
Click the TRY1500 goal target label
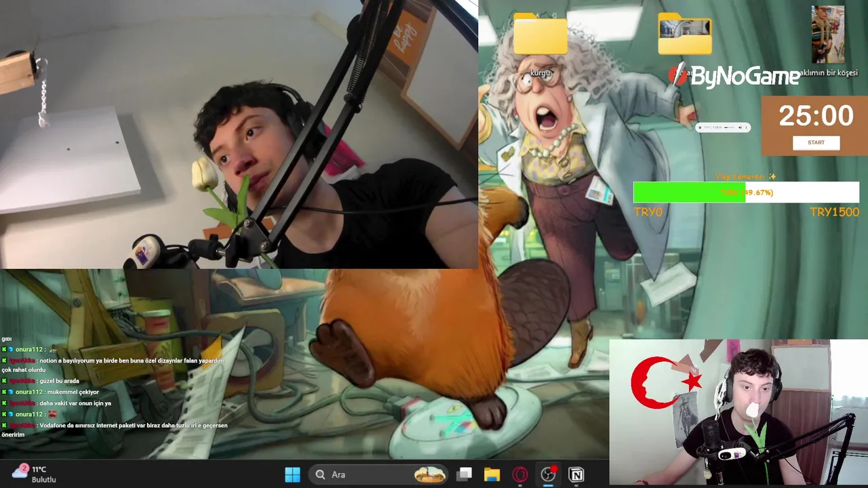point(834,212)
